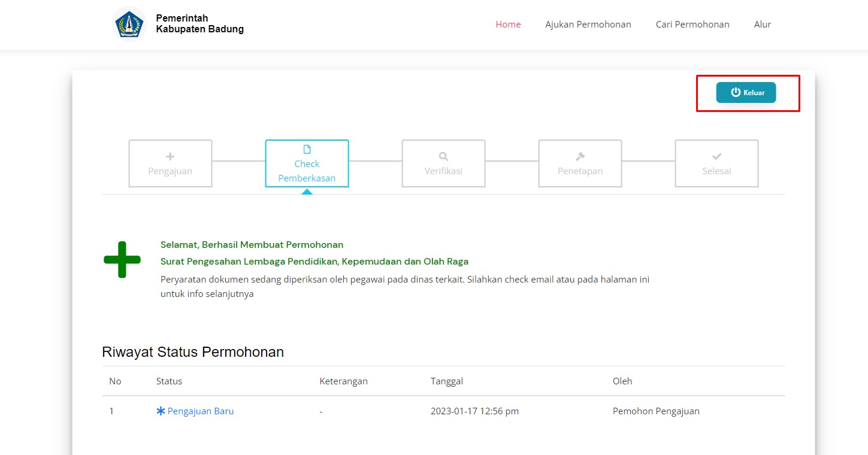Go to the Home menu item

pos(508,25)
